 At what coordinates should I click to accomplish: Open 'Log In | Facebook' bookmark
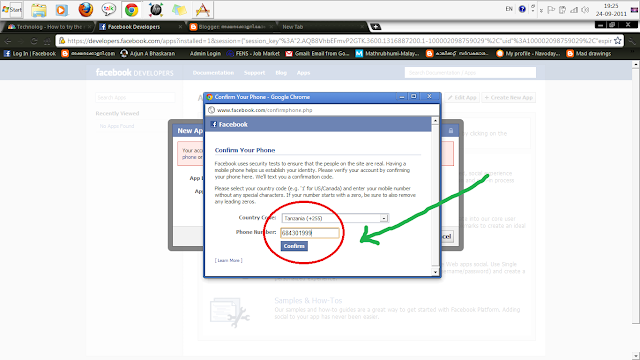(x=30, y=53)
